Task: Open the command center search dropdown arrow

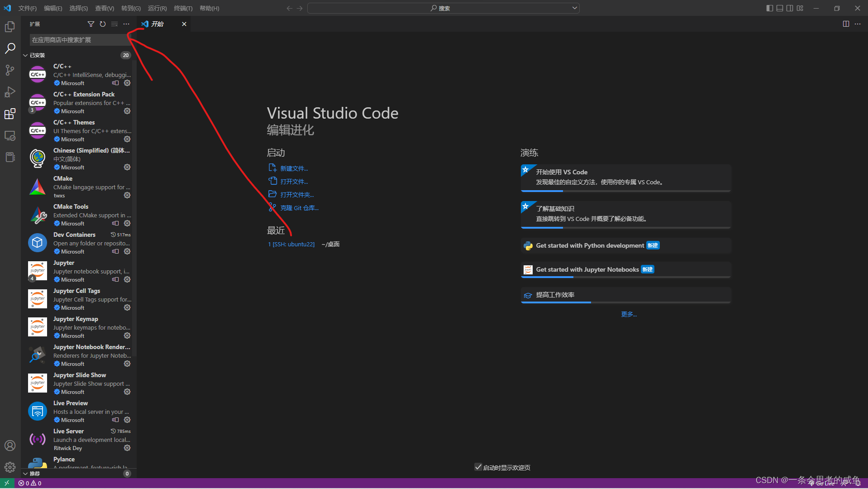Action: coord(574,8)
